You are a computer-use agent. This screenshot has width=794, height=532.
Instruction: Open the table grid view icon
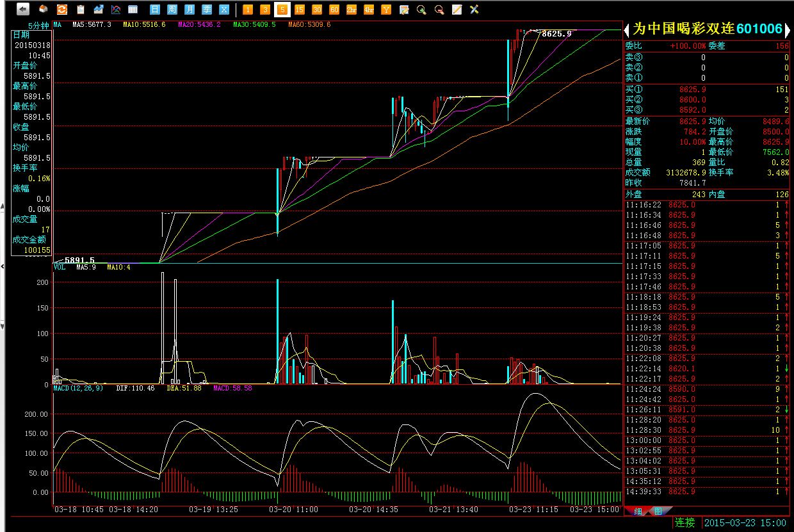133,10
